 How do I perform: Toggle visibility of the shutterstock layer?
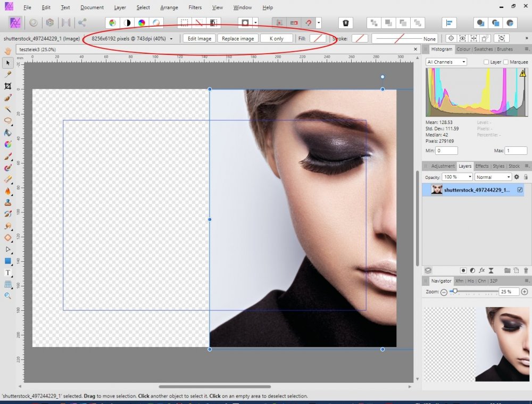[x=520, y=189]
